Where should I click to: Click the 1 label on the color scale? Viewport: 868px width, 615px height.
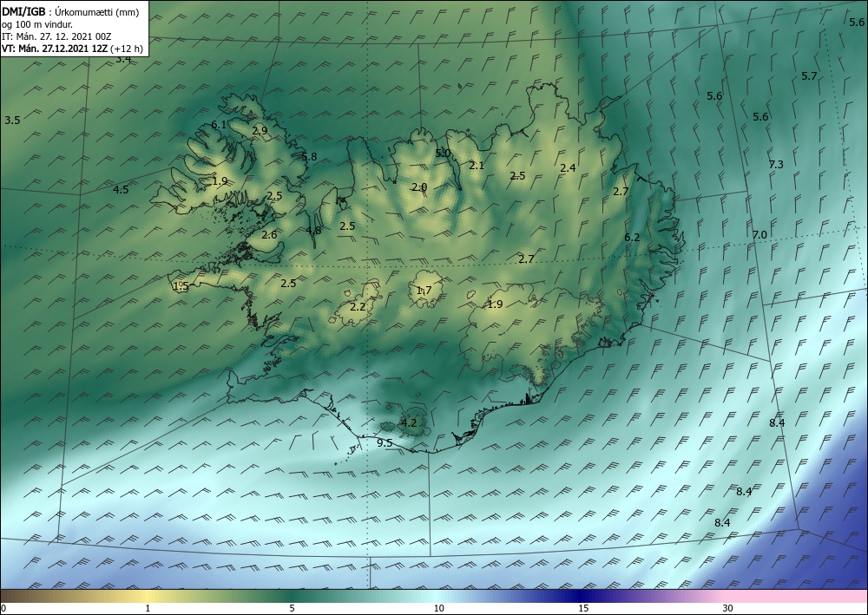point(148,608)
